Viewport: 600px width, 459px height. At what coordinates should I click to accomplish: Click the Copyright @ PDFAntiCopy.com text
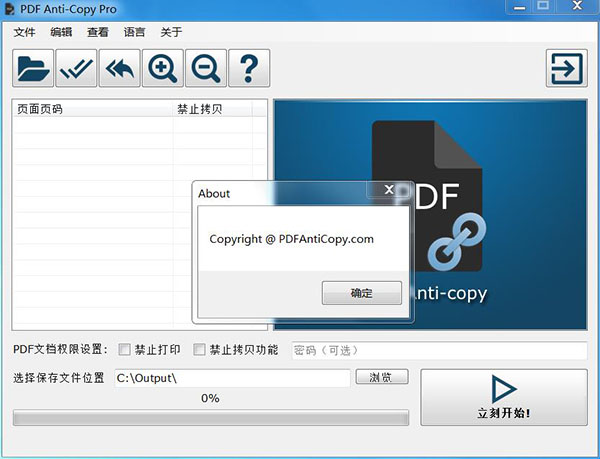292,239
